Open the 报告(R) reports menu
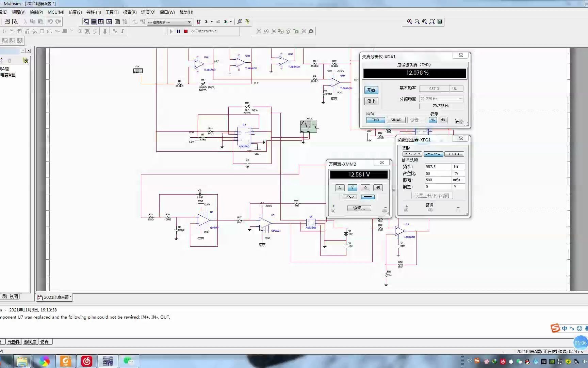 [x=130, y=12]
